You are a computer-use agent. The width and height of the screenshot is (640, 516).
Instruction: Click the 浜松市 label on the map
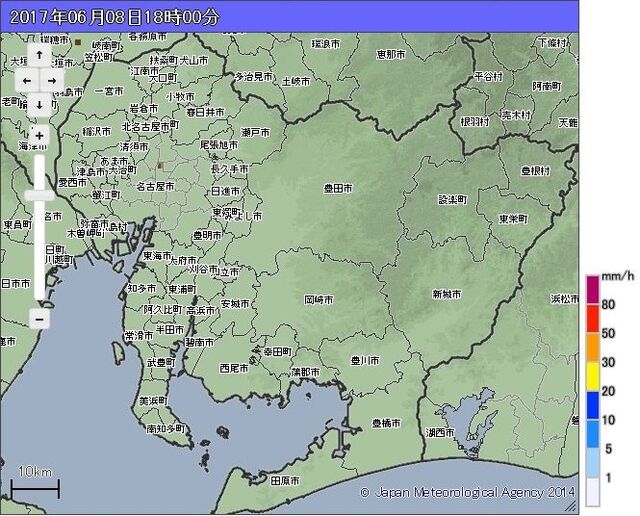[564, 299]
